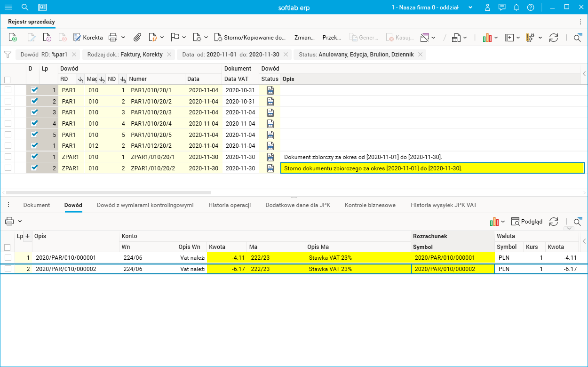The height and width of the screenshot is (367, 588).
Task: Expand the chart icon dropdown in lower panel
Action: click(x=503, y=222)
